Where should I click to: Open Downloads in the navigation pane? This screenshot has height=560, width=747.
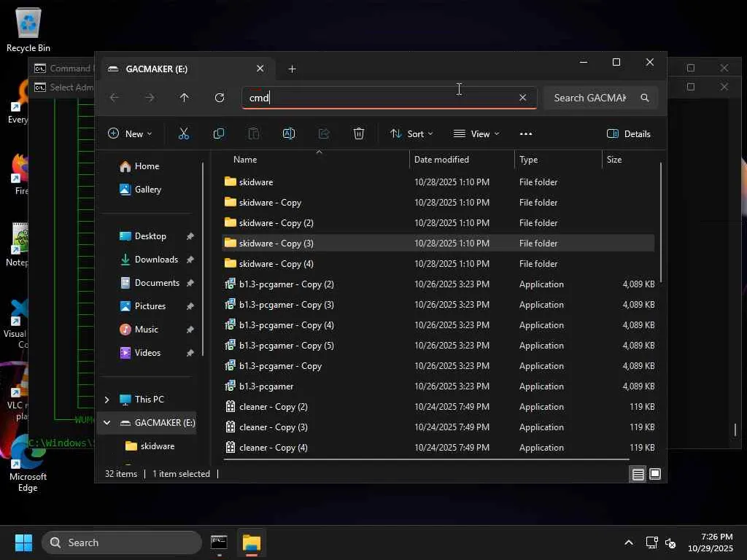point(156,260)
